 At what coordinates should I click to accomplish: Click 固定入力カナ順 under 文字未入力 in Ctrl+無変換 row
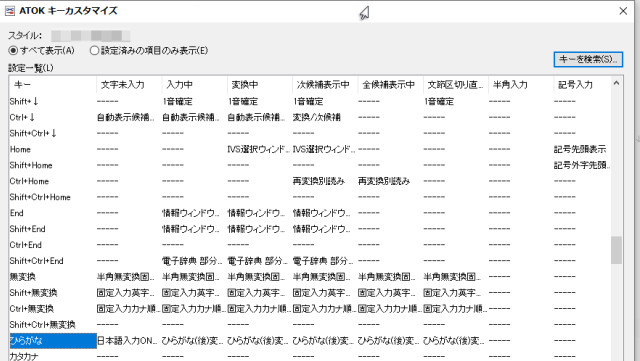pyautogui.click(x=128, y=308)
